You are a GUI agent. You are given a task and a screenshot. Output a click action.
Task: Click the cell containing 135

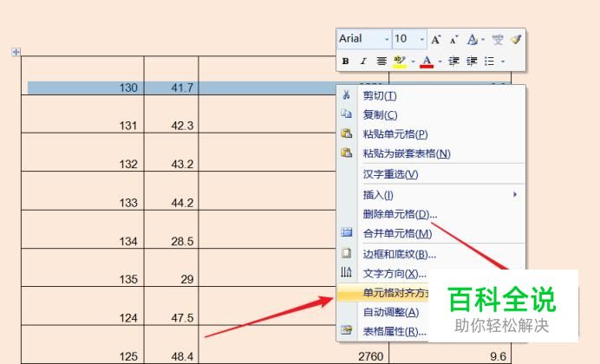click(82, 268)
